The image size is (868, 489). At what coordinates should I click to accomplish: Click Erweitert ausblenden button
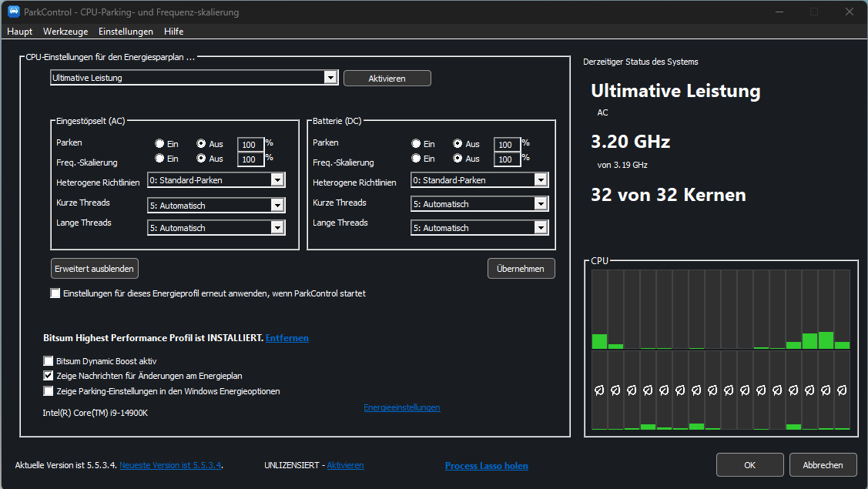(94, 269)
